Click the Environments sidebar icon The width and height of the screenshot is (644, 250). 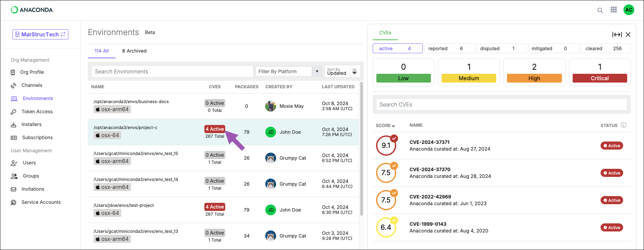pos(14,98)
